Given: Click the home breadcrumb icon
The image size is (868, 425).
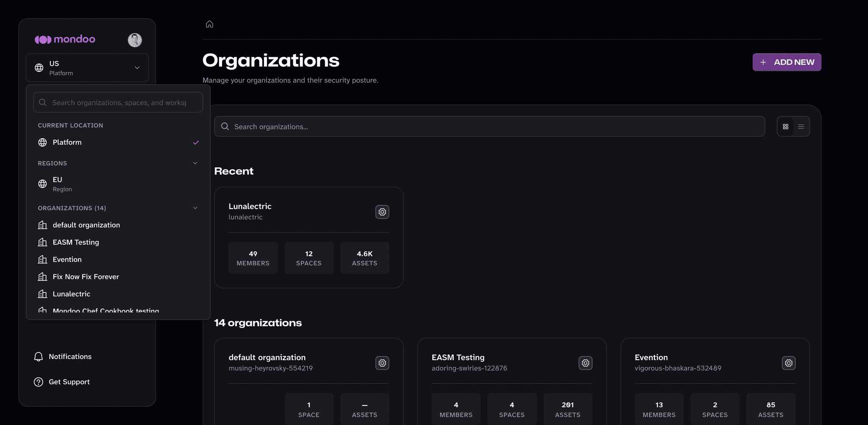Looking at the screenshot, I should (209, 24).
